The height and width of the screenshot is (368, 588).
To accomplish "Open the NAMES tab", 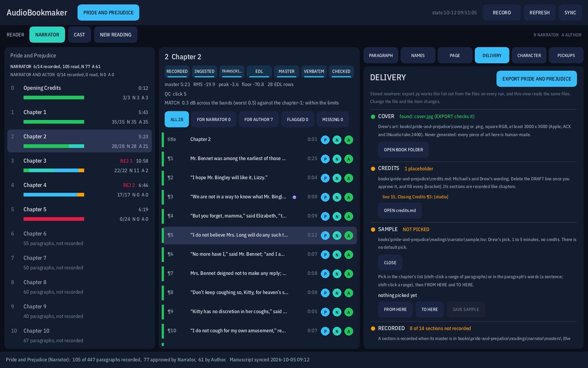I will [x=418, y=55].
